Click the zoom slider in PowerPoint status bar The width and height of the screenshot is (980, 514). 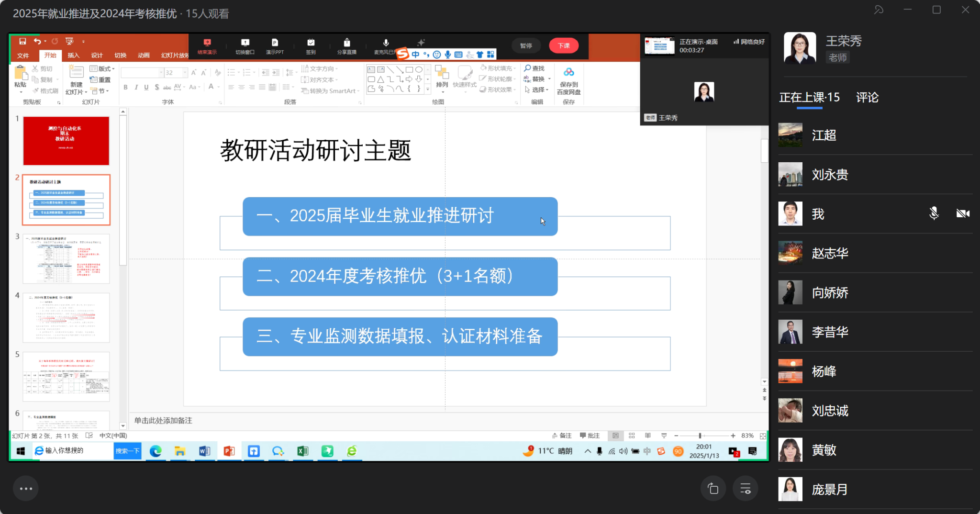click(x=700, y=436)
